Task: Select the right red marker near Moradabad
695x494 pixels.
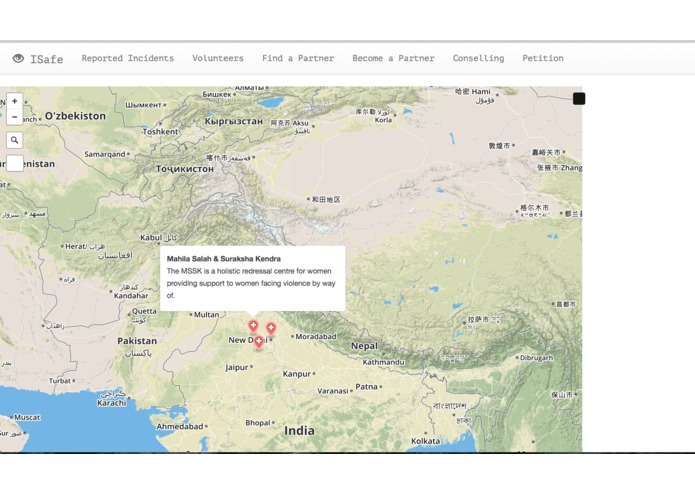Action: click(271, 328)
